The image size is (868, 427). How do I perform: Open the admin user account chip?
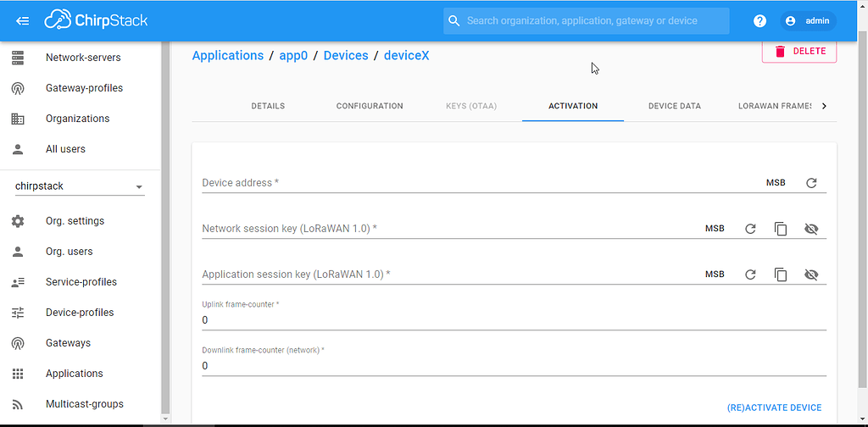coord(808,21)
